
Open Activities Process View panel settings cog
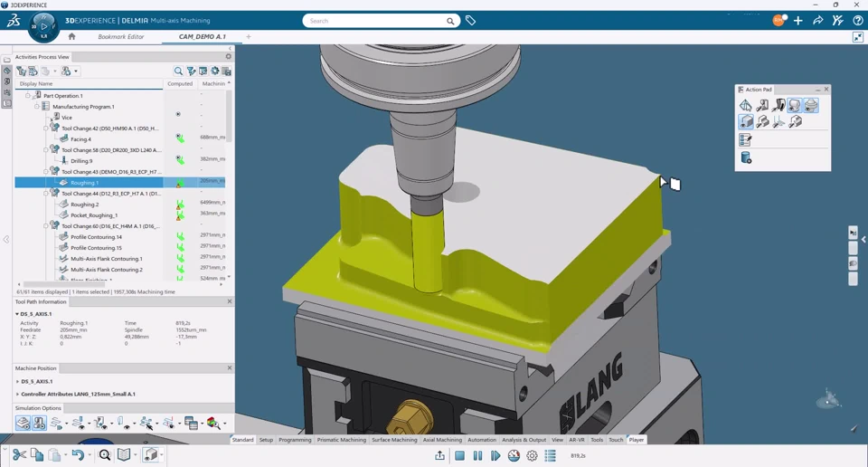(228, 56)
